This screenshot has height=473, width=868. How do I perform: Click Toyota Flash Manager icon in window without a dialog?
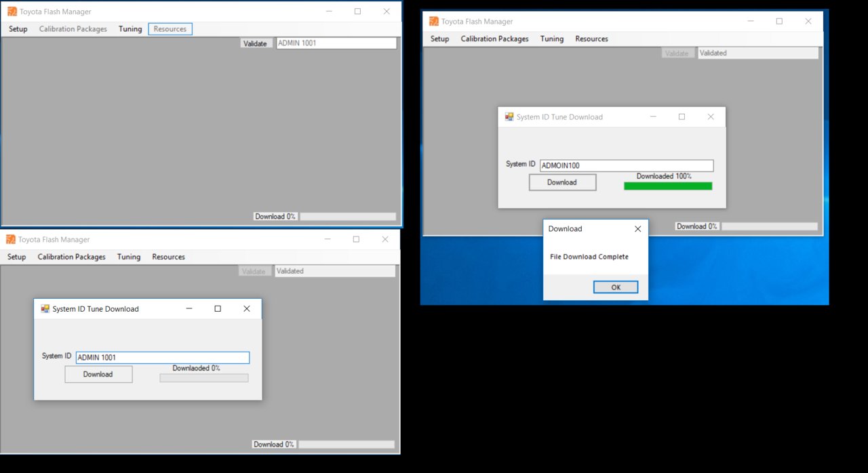coord(12,12)
